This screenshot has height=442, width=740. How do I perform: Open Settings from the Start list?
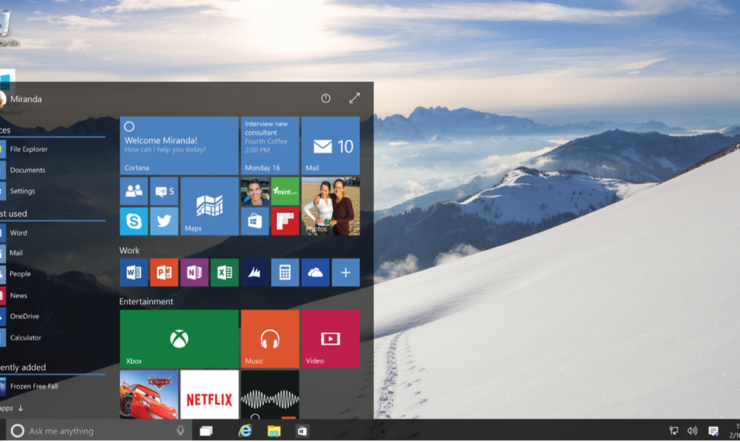17,191
